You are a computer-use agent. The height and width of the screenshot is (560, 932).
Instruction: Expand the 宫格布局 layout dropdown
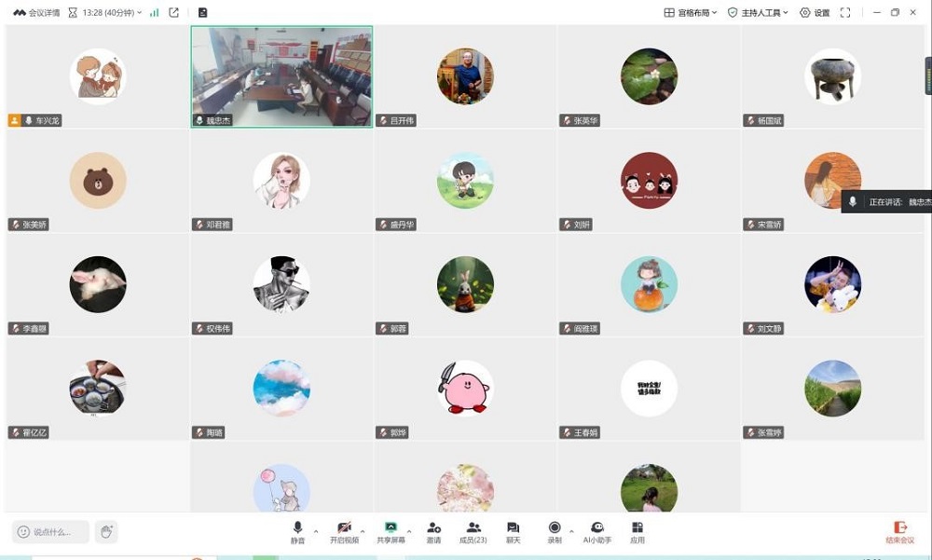(691, 13)
